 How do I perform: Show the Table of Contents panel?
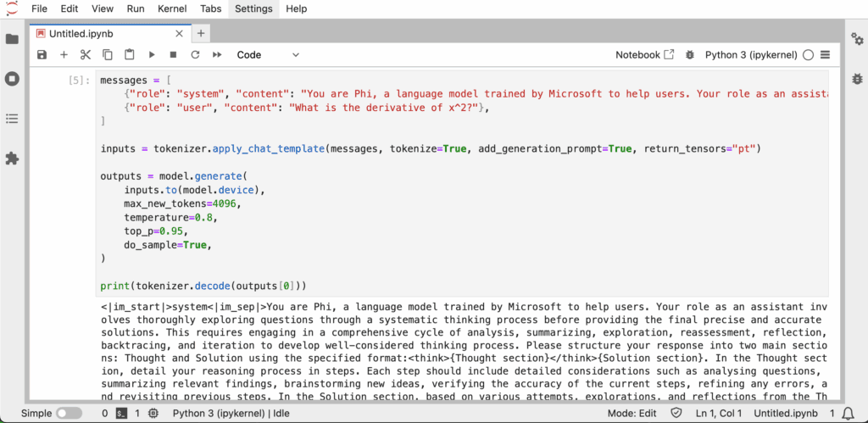tap(12, 119)
